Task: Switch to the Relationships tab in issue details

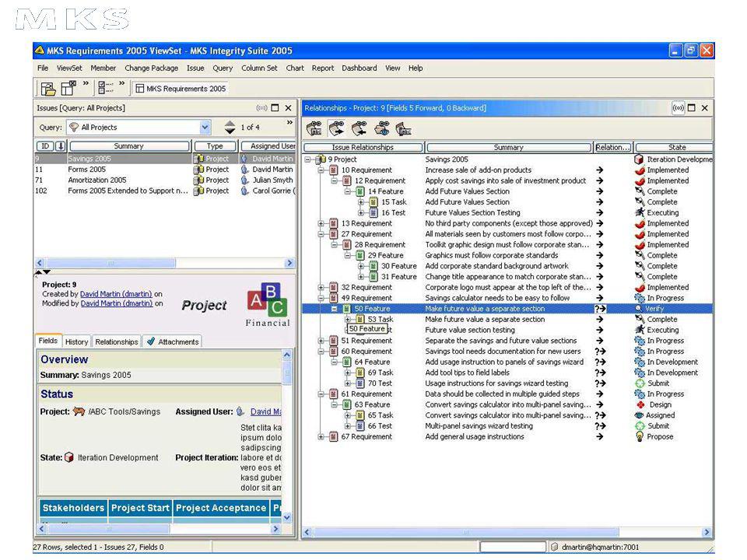Action: coord(117,342)
